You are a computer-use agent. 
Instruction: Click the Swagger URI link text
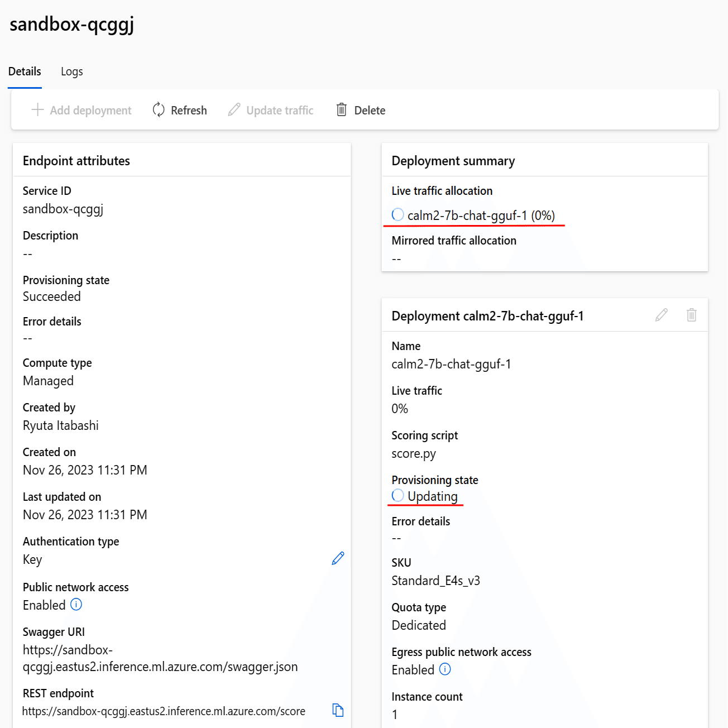click(160, 658)
